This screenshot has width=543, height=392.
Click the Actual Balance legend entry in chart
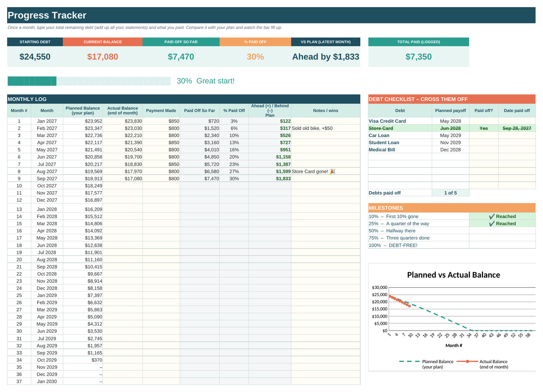coord(482,364)
